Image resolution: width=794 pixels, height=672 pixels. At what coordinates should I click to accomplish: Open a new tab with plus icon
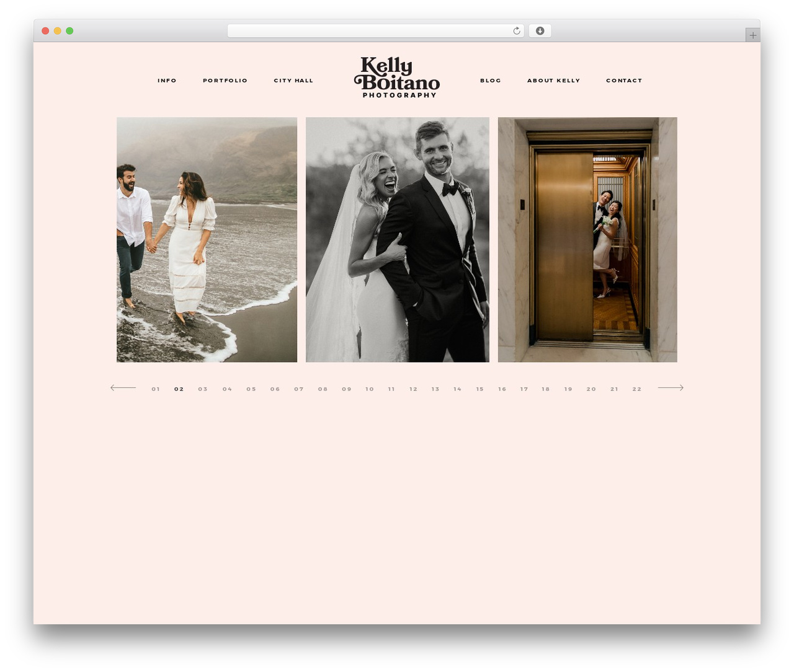click(752, 35)
